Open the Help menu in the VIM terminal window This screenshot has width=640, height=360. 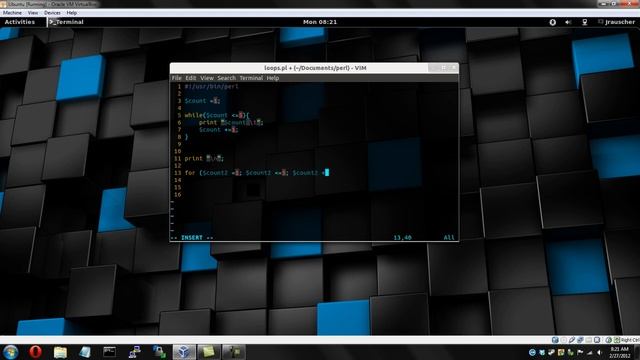(x=273, y=78)
